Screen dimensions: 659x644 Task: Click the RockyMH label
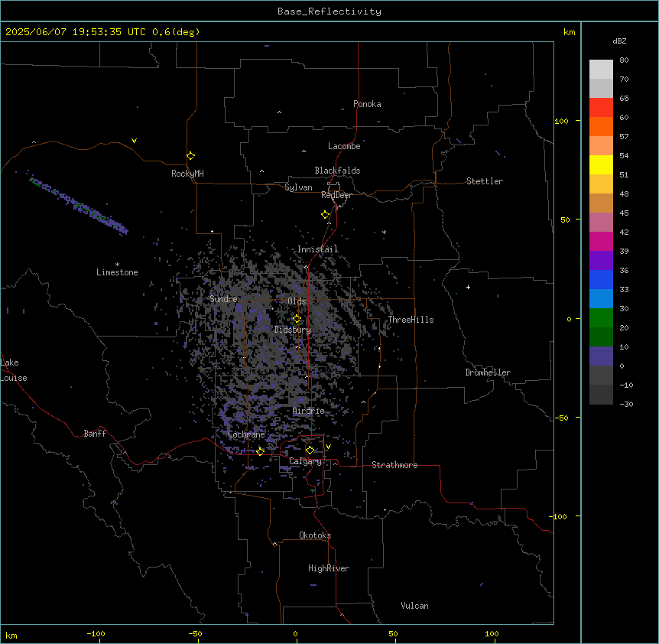[187, 173]
